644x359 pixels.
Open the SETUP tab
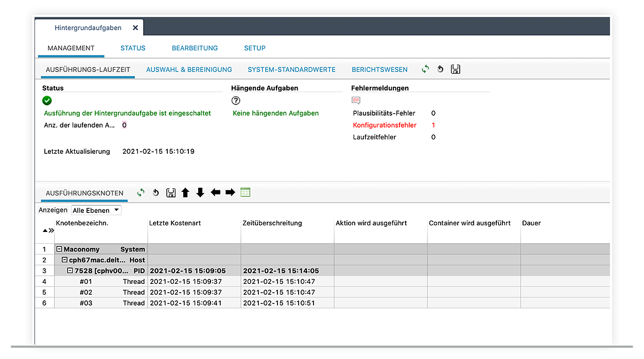[255, 48]
